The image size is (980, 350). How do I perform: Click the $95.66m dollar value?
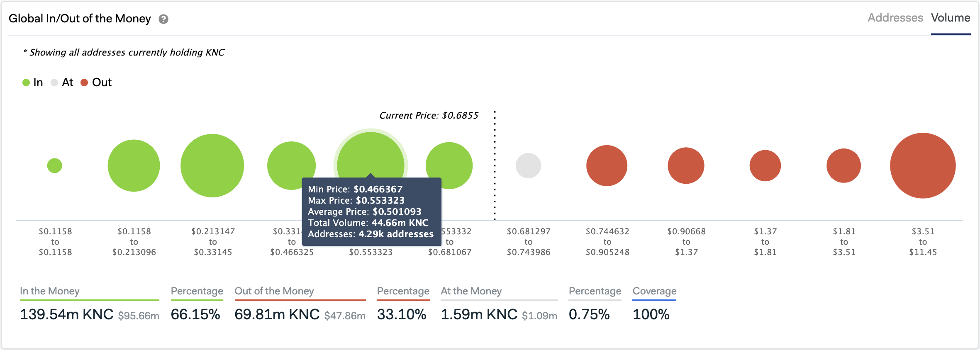coord(139,316)
